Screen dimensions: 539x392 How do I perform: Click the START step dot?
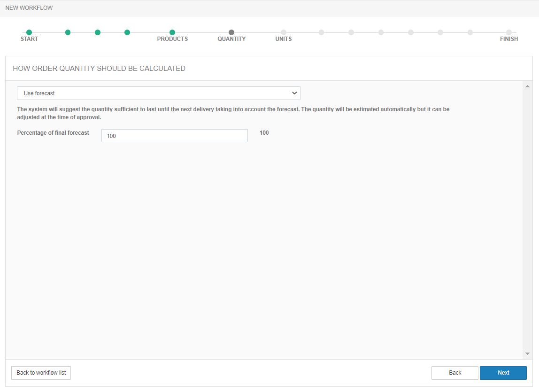[29, 32]
